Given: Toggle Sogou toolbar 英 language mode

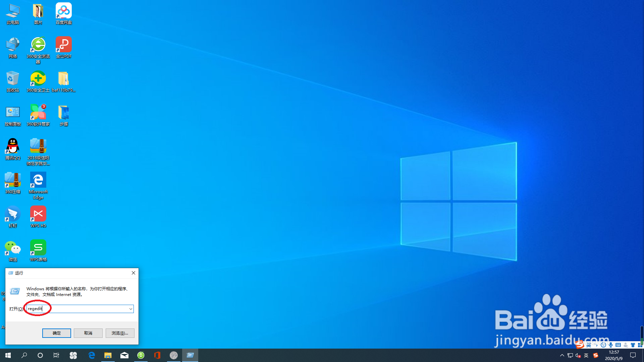Looking at the screenshot, I should pos(589,345).
